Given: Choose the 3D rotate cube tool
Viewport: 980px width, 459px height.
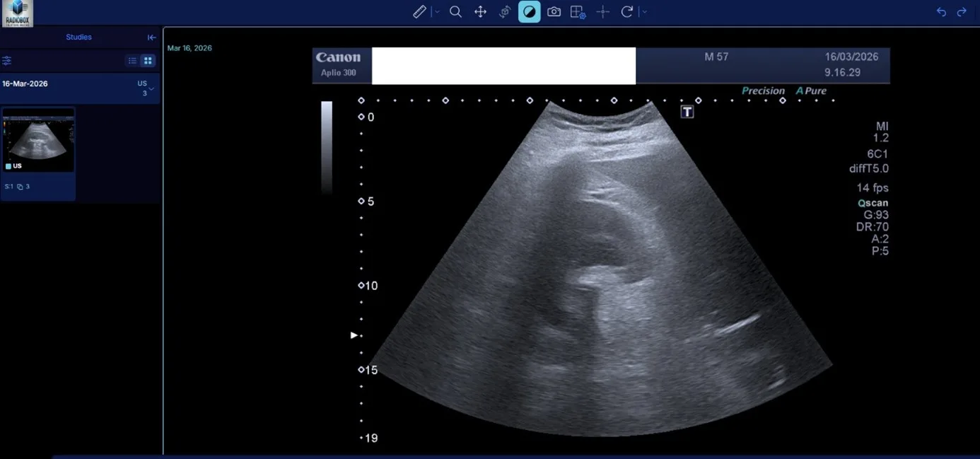Looking at the screenshot, I should pos(505,12).
